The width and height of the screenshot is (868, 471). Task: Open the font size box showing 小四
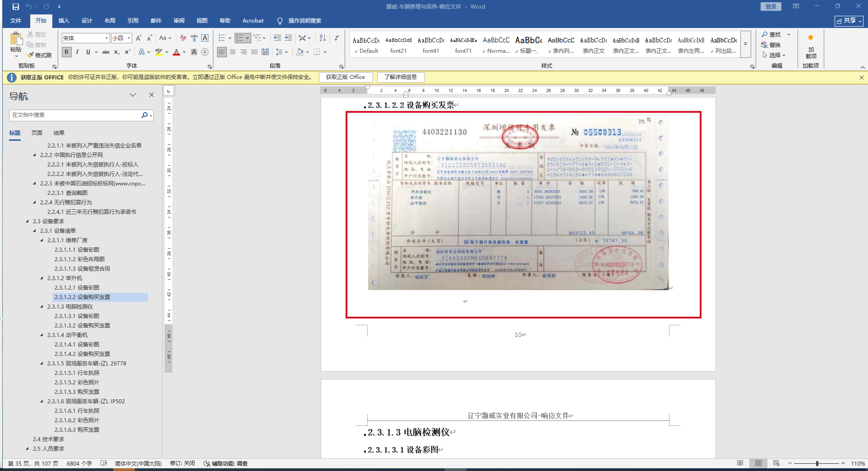pos(121,38)
